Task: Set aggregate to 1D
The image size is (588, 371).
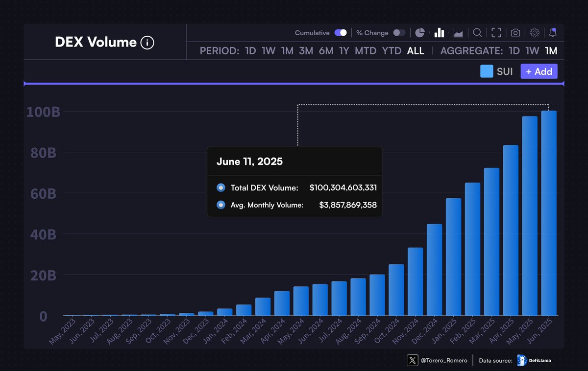Action: point(514,51)
